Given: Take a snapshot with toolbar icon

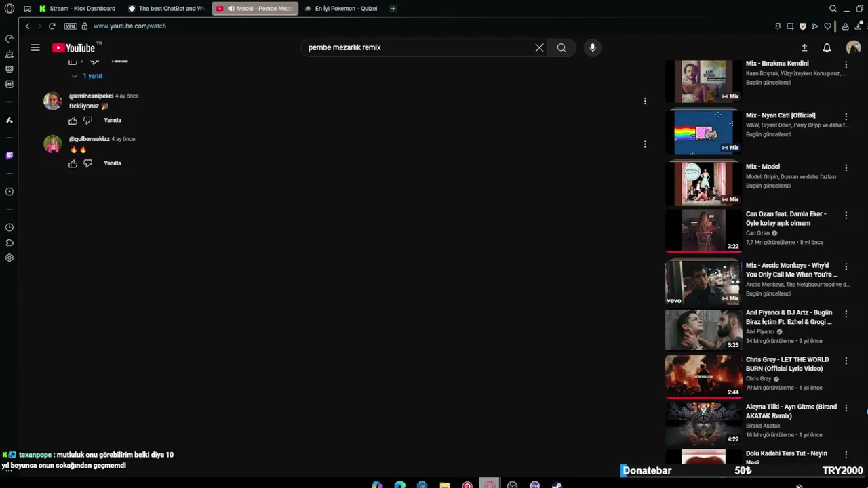Looking at the screenshot, I should pyautogui.click(x=790, y=26).
